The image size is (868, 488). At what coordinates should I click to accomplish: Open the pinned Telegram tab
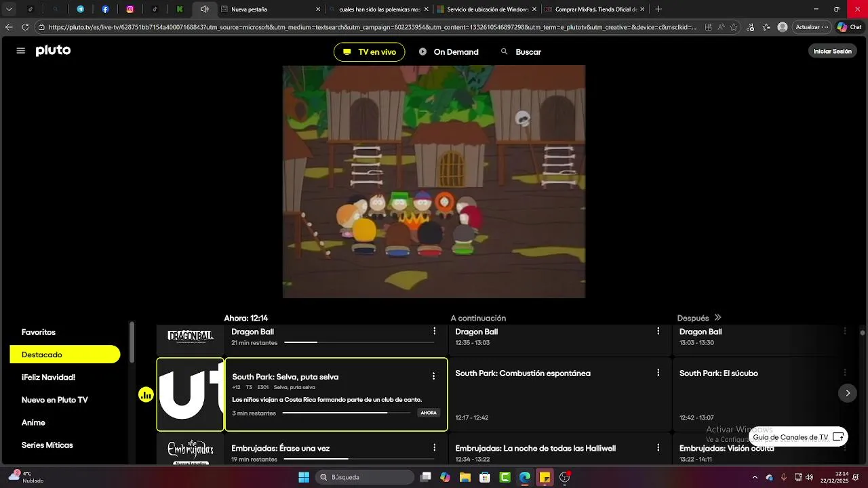click(x=81, y=9)
